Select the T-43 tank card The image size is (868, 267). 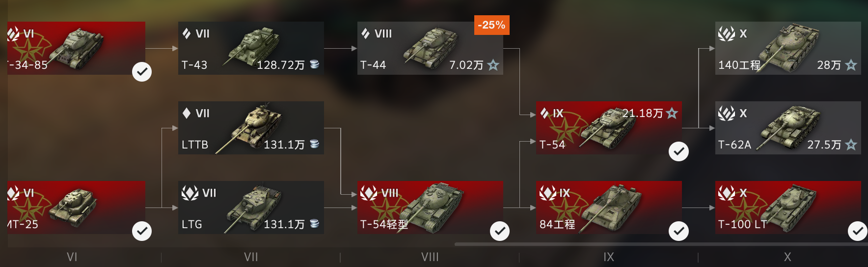coord(251,48)
